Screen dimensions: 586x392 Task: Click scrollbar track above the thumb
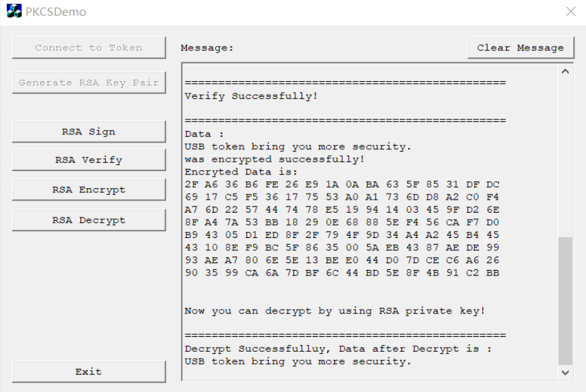click(x=566, y=157)
